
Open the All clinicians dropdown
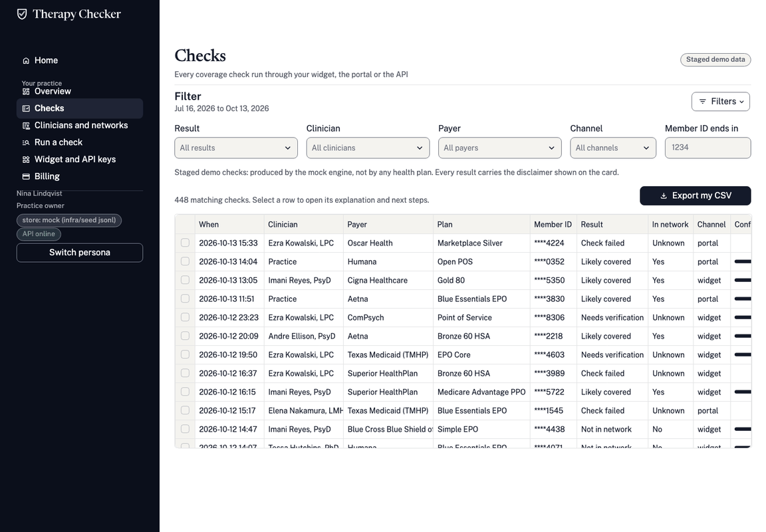tap(368, 148)
